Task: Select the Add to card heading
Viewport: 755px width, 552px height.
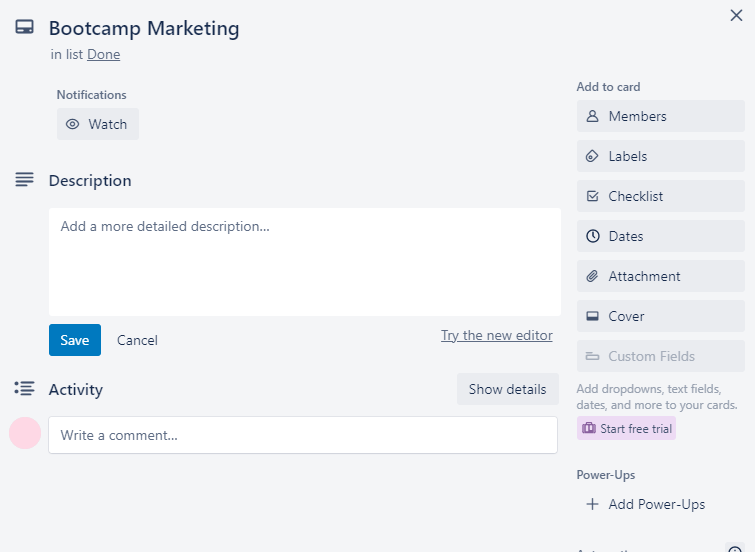Action: coord(608,87)
